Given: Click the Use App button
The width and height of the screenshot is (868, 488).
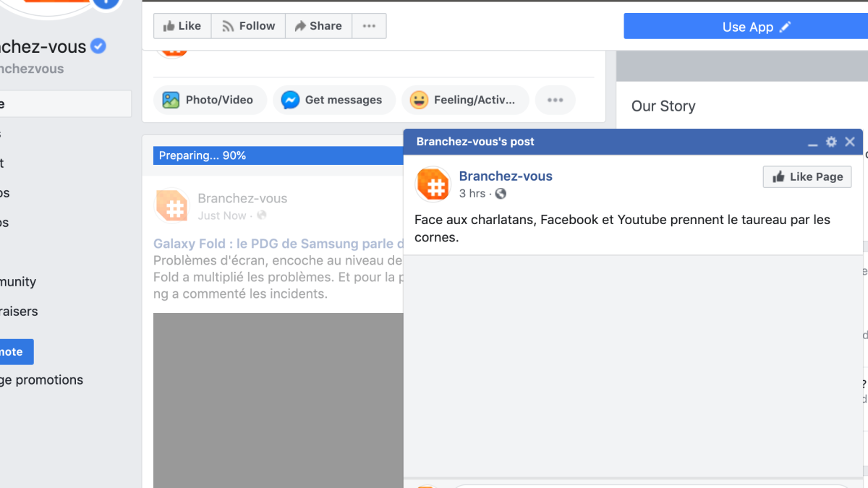Looking at the screenshot, I should (x=746, y=27).
